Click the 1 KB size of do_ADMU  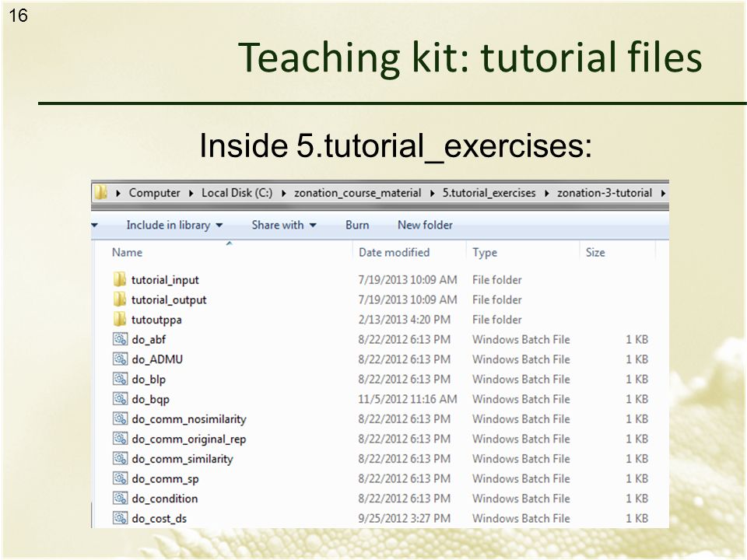click(x=637, y=359)
